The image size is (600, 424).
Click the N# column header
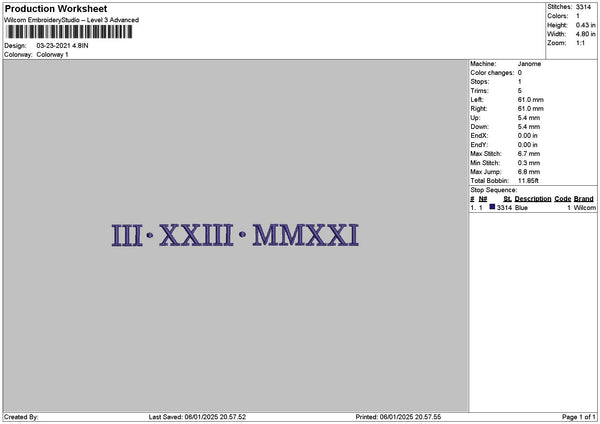[483, 199]
